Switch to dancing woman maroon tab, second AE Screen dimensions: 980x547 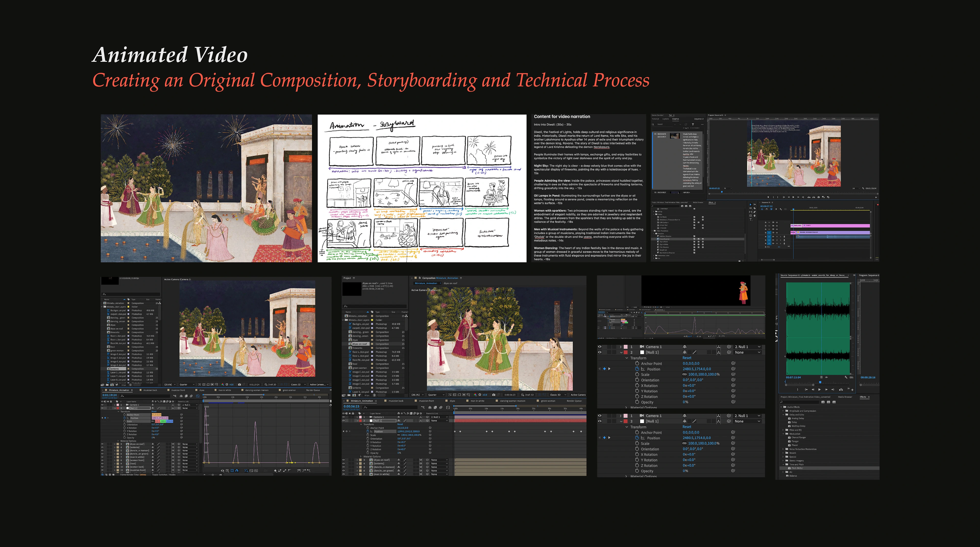tap(513, 401)
